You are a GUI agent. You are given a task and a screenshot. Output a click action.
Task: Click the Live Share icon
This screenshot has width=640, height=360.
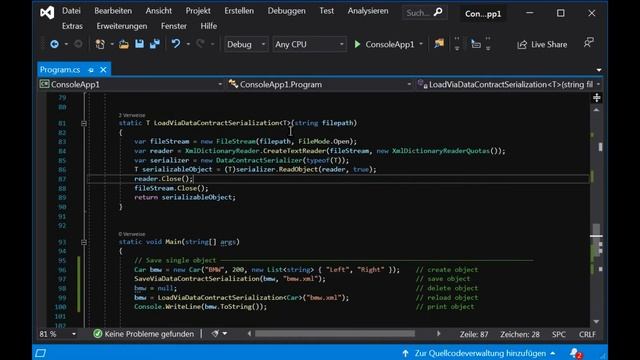522,44
